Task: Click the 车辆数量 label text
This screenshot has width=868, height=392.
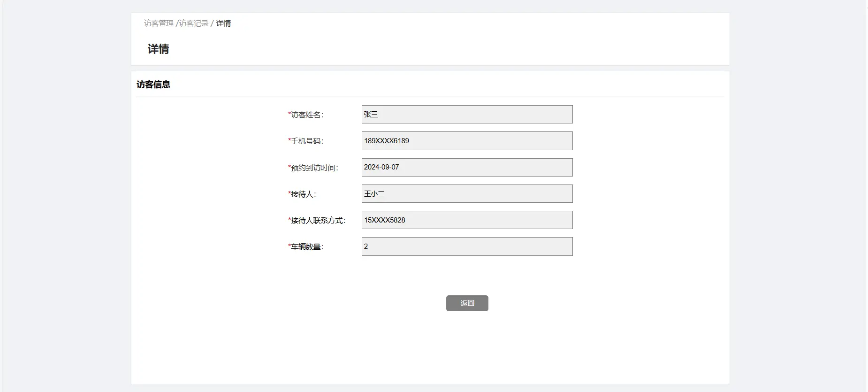Action: click(307, 247)
